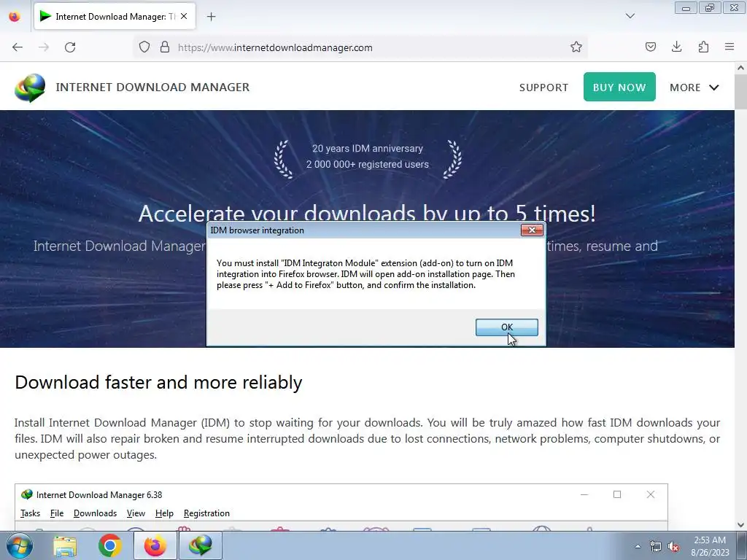Image resolution: width=747 pixels, height=560 pixels.
Task: Click the muted volume tray icon
Action: (673, 546)
